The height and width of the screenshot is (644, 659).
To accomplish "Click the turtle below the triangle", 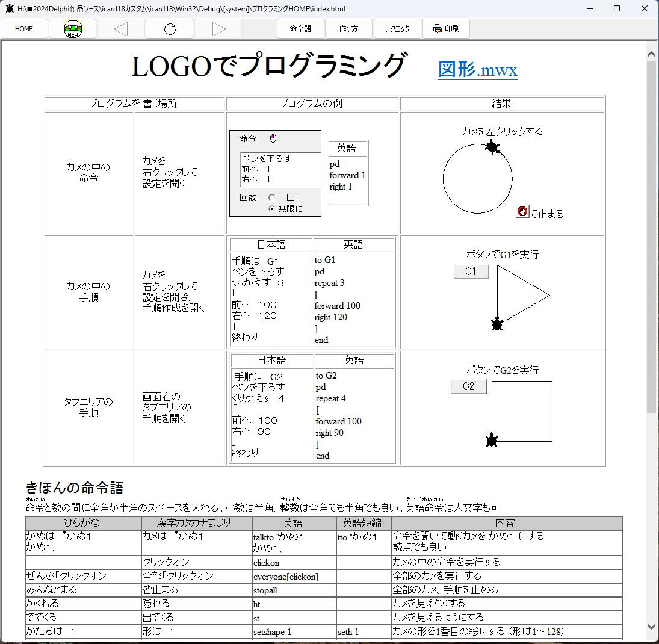I will tap(497, 325).
